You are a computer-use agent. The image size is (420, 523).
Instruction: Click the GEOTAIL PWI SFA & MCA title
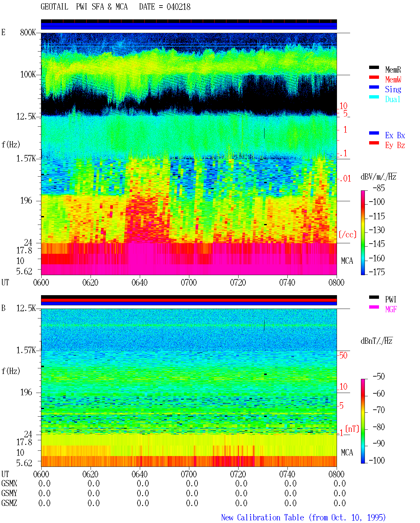point(84,7)
